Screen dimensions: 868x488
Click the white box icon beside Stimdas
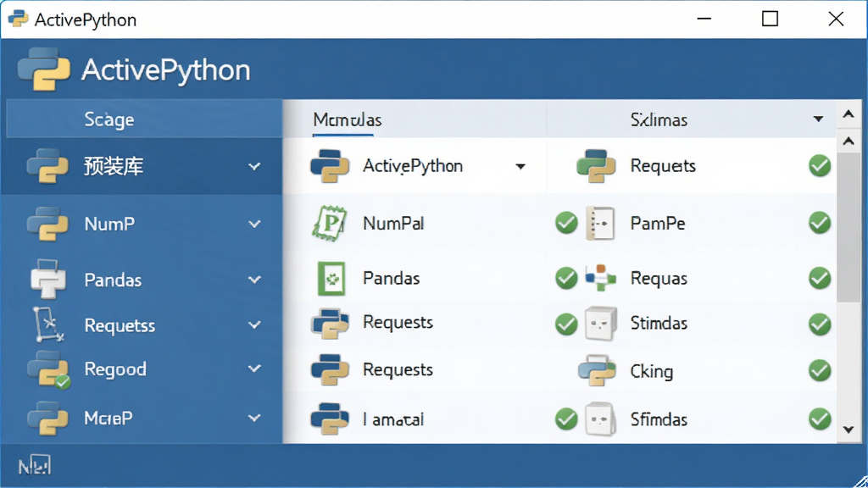(601, 323)
